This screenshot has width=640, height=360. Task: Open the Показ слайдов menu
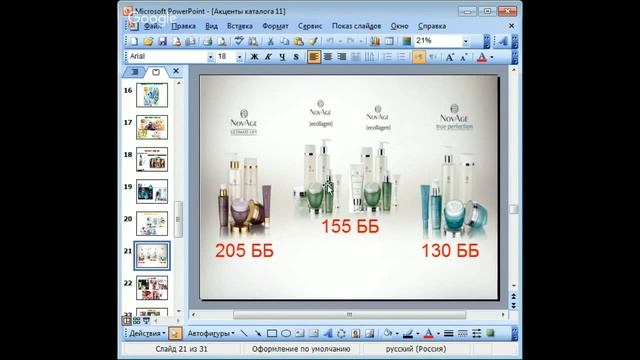click(356, 26)
